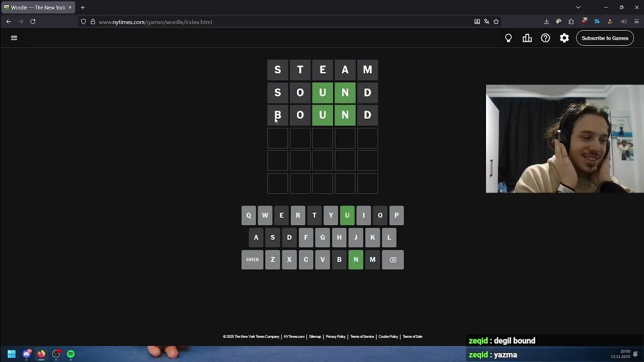
Task: Tap the C key on the Wordle keyboard
Action: tap(306, 260)
